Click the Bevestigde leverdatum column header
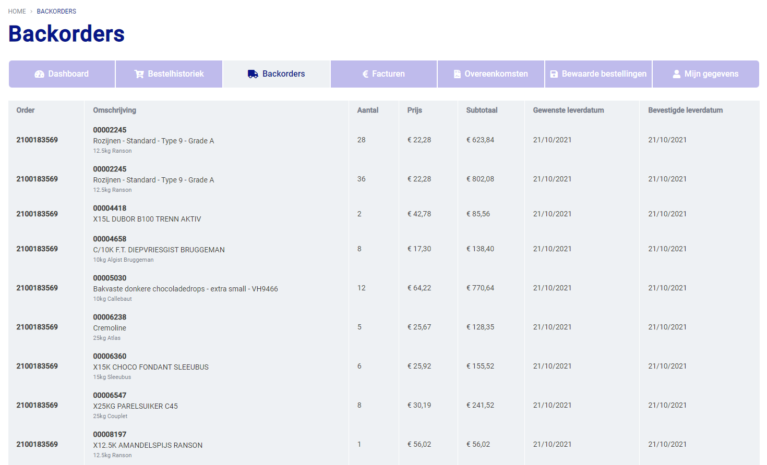This screenshot has height=465, width=767. pos(685,110)
